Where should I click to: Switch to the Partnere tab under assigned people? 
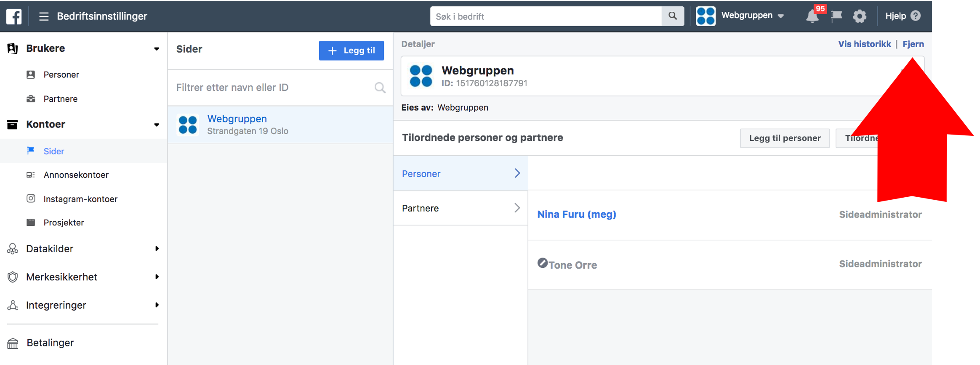pos(460,208)
